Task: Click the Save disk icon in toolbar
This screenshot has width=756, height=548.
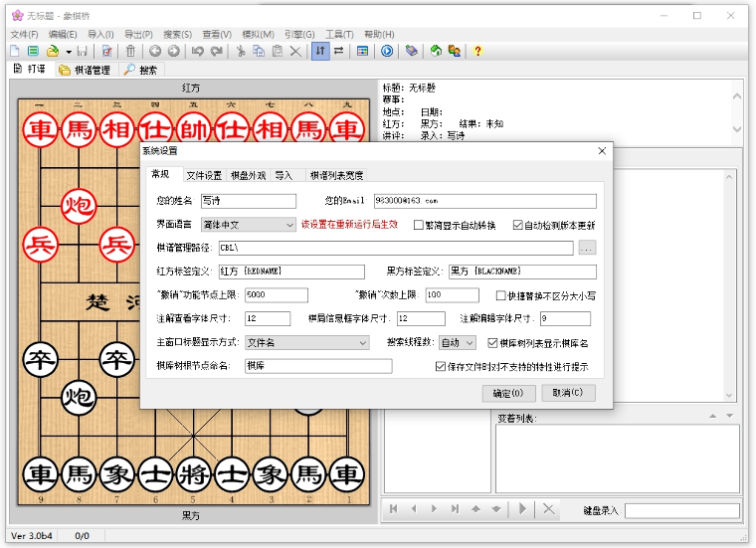Action: tap(81, 51)
